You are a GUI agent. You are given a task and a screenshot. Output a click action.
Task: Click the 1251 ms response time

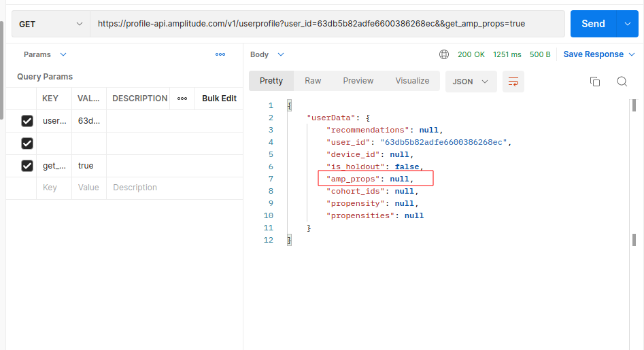click(x=507, y=54)
